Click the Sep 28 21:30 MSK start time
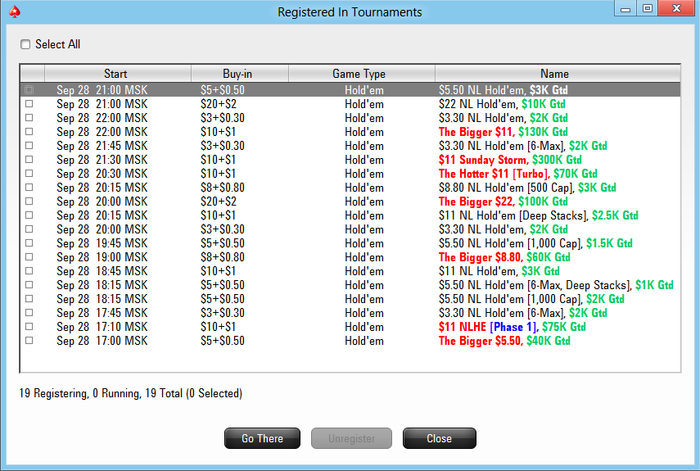Image resolution: width=700 pixels, height=471 pixels. tap(102, 160)
